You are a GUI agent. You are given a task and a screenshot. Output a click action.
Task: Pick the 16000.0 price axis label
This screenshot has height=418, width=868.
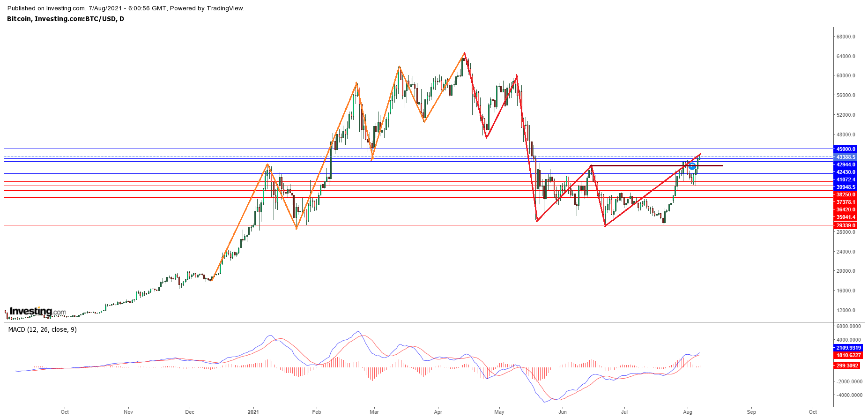tap(846, 291)
